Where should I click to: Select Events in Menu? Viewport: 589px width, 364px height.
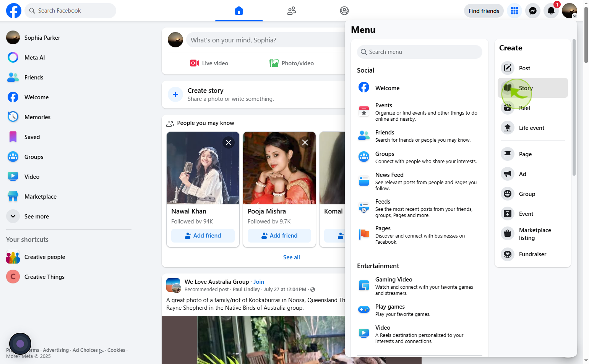click(420, 112)
